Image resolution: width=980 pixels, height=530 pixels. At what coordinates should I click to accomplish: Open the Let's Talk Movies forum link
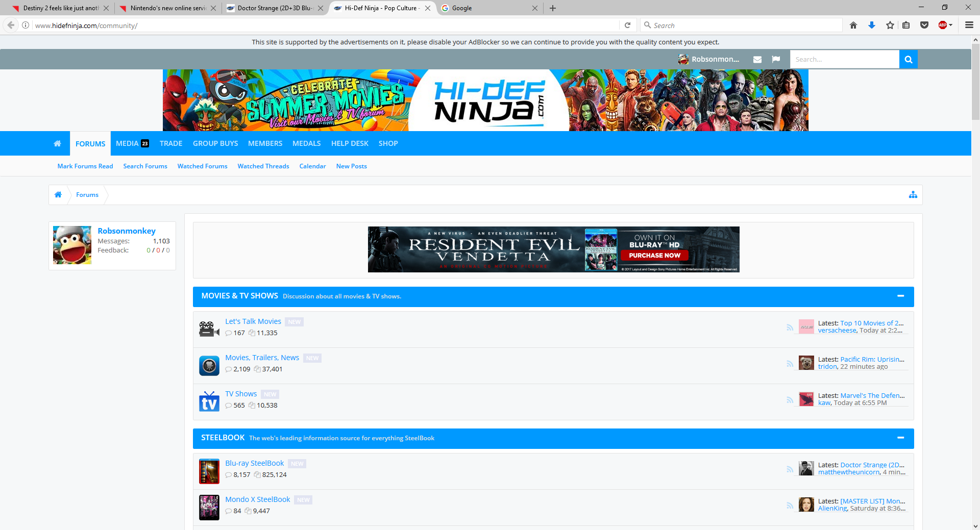[x=253, y=321]
